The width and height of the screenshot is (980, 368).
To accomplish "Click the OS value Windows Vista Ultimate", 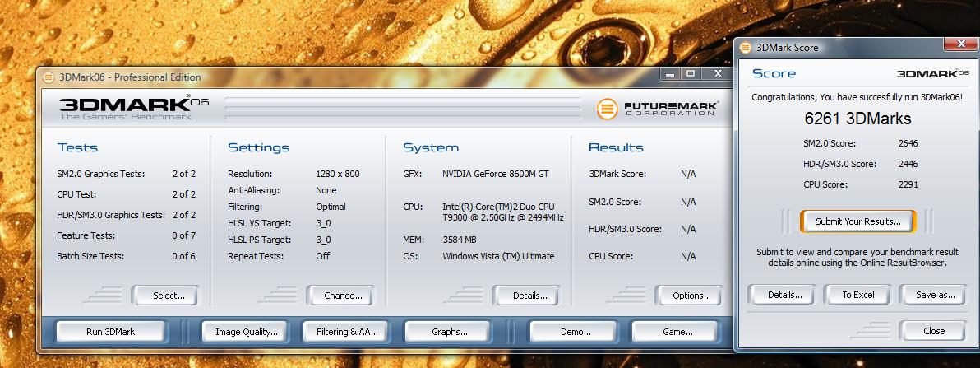I will (498, 256).
